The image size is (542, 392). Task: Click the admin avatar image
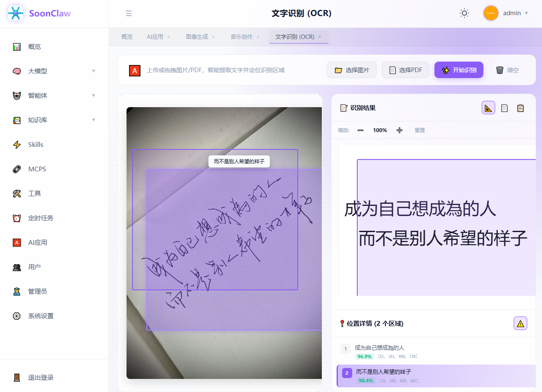click(491, 13)
